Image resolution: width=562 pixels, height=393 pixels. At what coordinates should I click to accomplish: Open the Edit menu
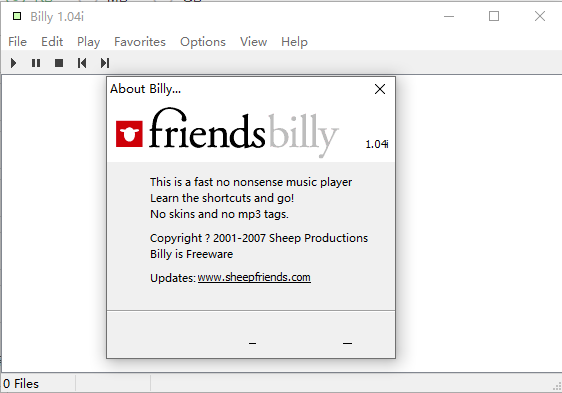point(52,42)
